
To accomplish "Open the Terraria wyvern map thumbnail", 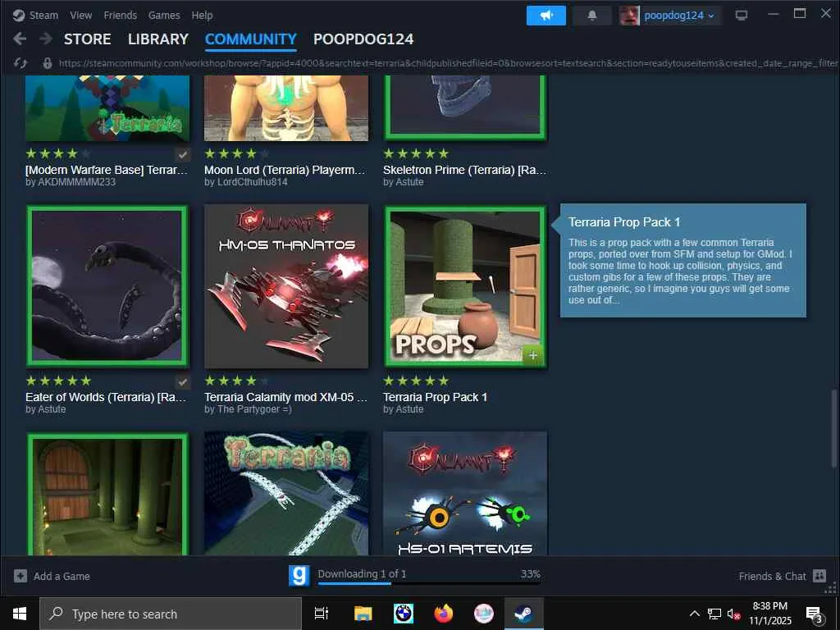I will point(286,493).
